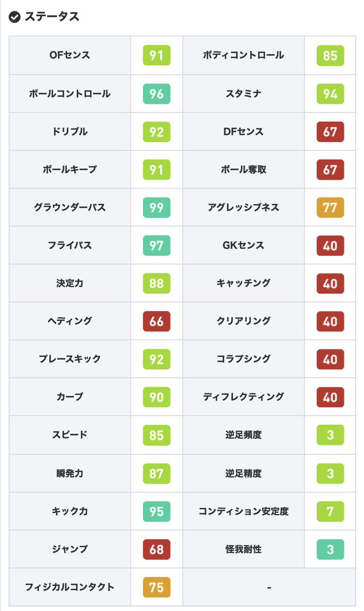
Task: Click the 7 コンディション安定度 badge
Action: [330, 511]
